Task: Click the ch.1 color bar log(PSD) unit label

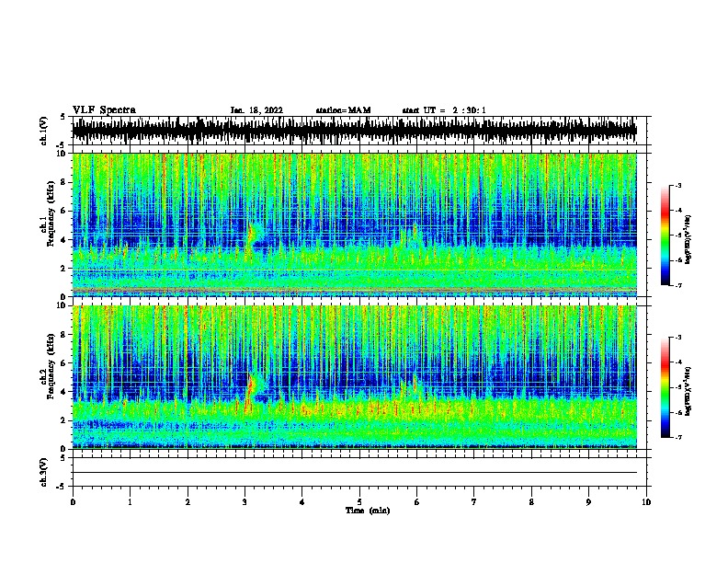Action: (688, 239)
